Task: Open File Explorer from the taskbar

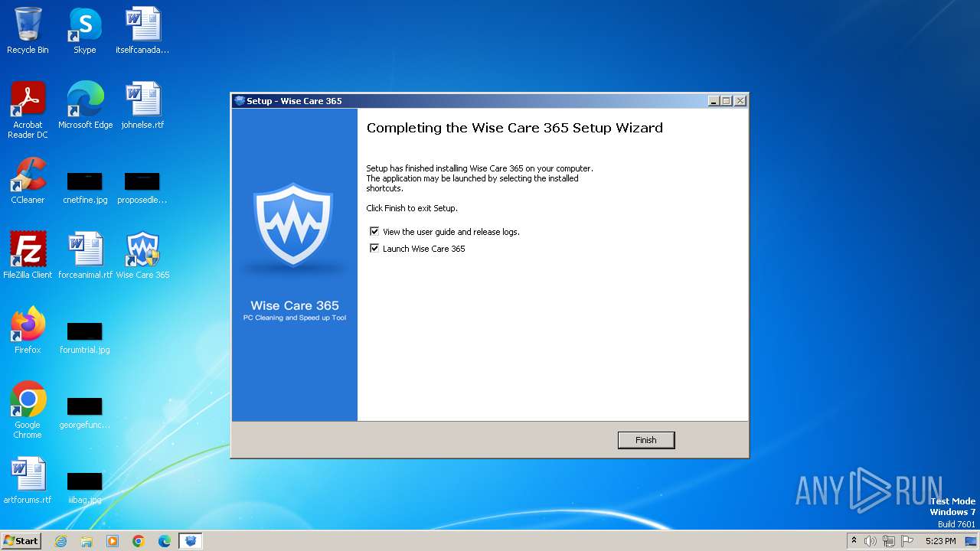Action: tap(87, 541)
